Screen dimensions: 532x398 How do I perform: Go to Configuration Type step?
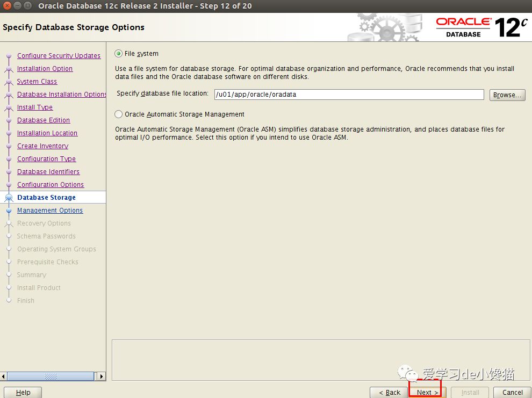click(46, 158)
